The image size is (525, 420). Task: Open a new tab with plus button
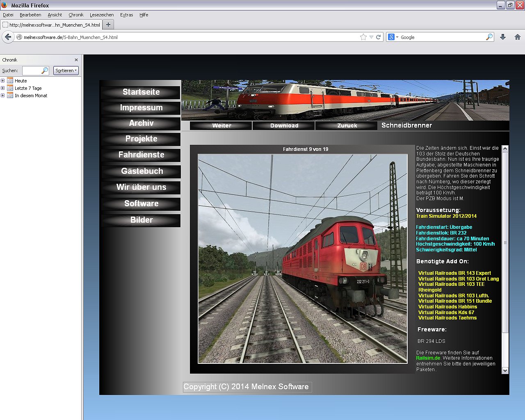click(x=108, y=25)
